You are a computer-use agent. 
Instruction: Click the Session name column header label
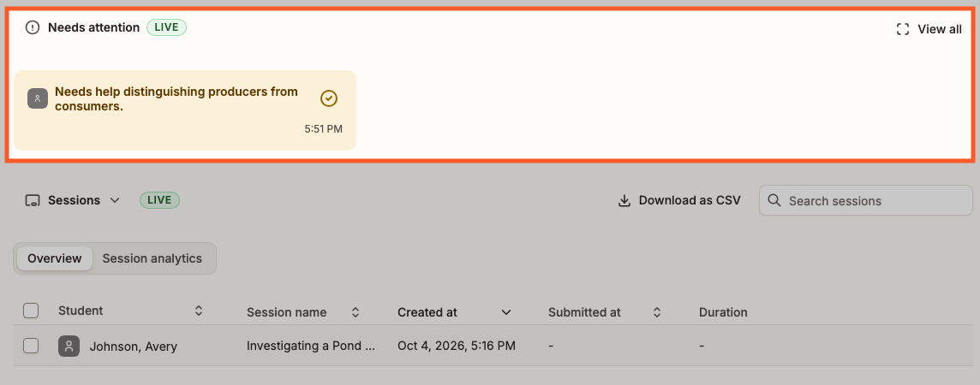286,312
